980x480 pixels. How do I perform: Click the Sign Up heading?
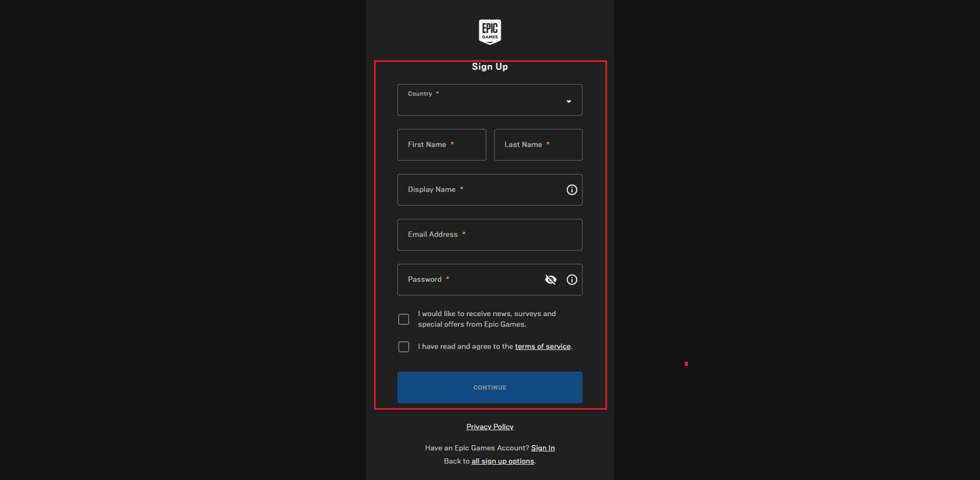click(489, 66)
